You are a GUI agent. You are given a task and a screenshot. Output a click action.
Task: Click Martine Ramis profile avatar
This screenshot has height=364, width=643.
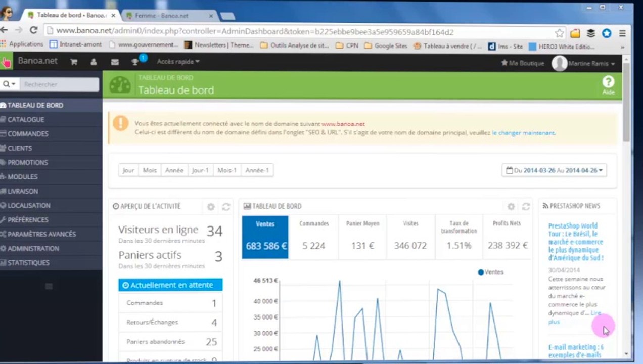click(559, 64)
